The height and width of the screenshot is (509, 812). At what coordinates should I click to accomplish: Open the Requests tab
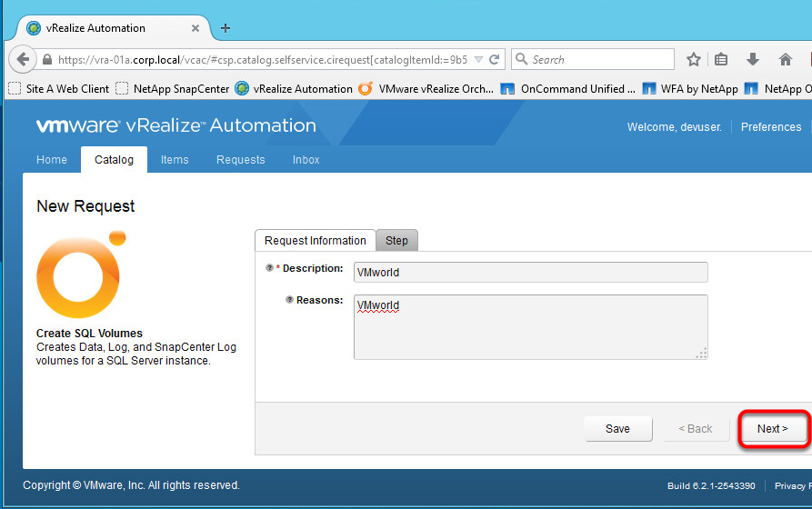(x=240, y=159)
